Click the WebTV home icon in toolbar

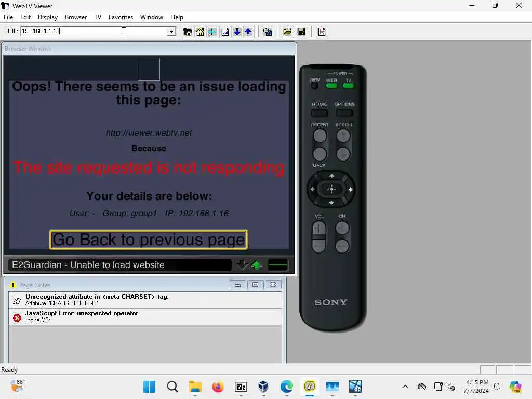(x=187, y=32)
